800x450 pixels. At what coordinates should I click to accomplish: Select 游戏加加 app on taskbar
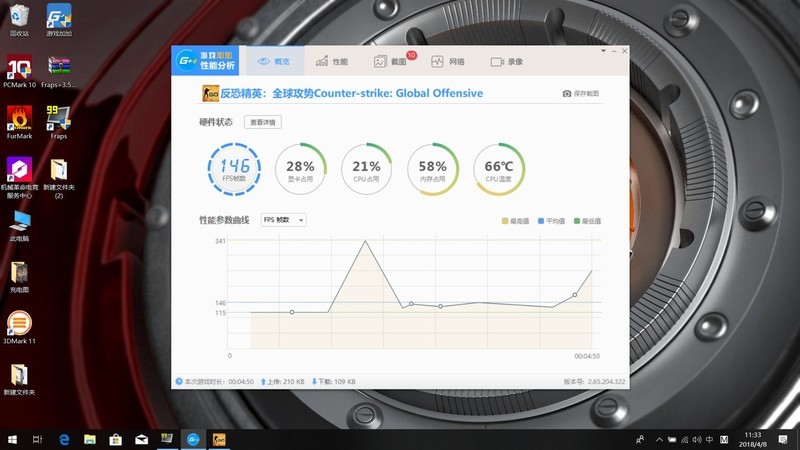[x=193, y=439]
